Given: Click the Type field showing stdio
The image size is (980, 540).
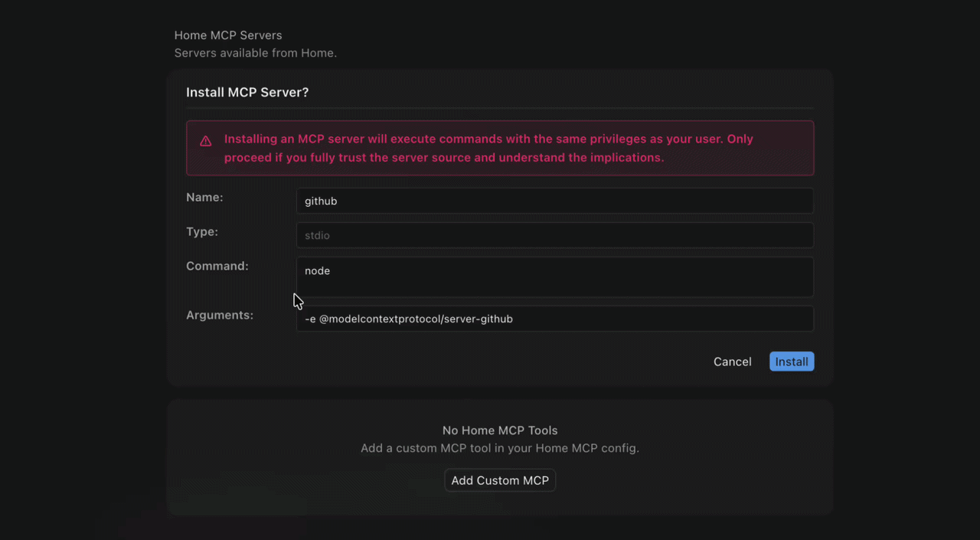Looking at the screenshot, I should pos(554,235).
